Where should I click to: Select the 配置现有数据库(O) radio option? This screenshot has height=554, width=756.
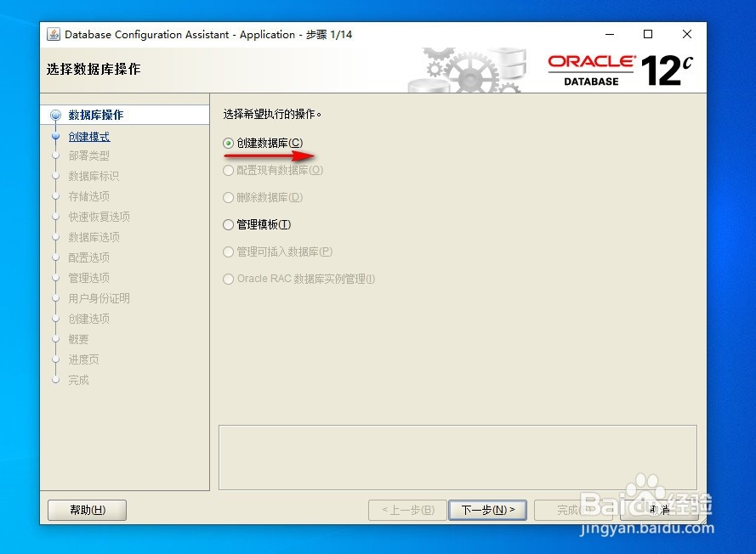tap(228, 170)
